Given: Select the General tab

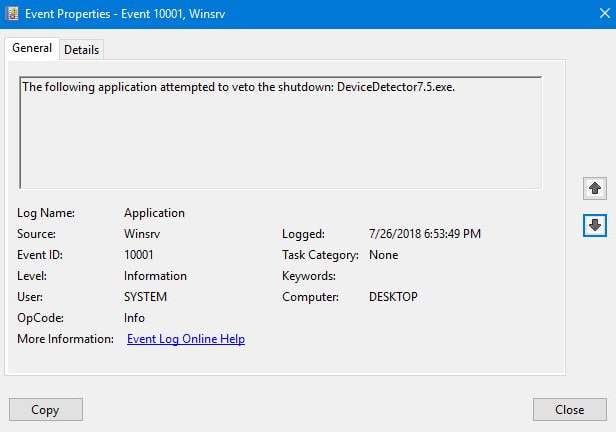Looking at the screenshot, I should click(x=32, y=48).
